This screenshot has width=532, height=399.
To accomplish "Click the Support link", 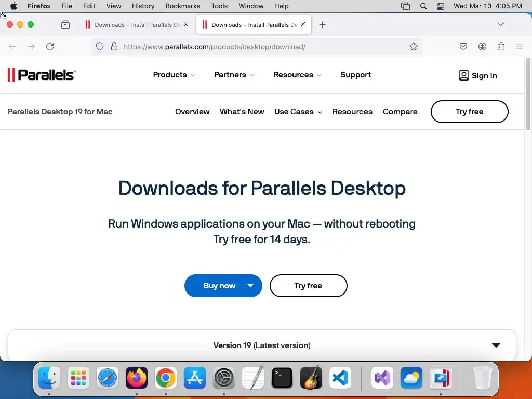I will [x=355, y=75].
